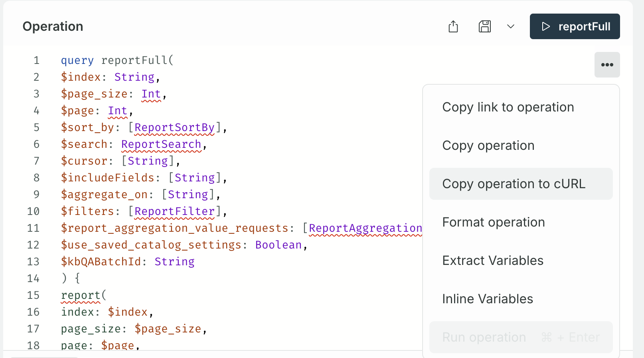
Task: Click the Run operation menu entry
Action: pos(521,337)
